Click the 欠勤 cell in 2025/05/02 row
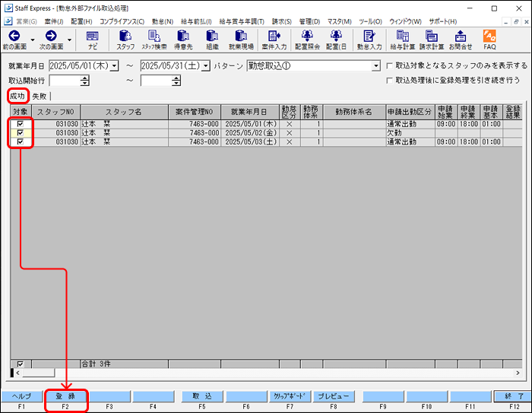 (410, 133)
